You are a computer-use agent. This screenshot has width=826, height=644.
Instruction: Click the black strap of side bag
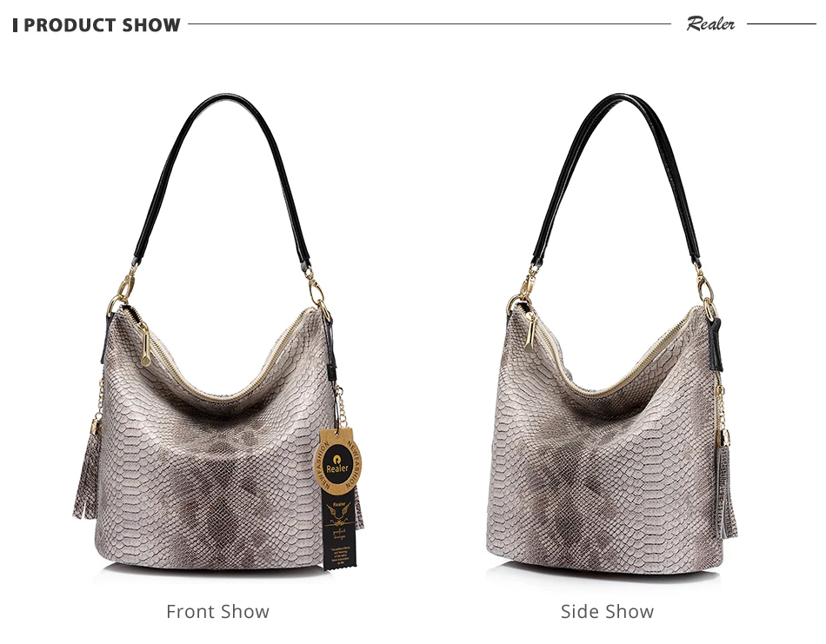(x=616, y=174)
